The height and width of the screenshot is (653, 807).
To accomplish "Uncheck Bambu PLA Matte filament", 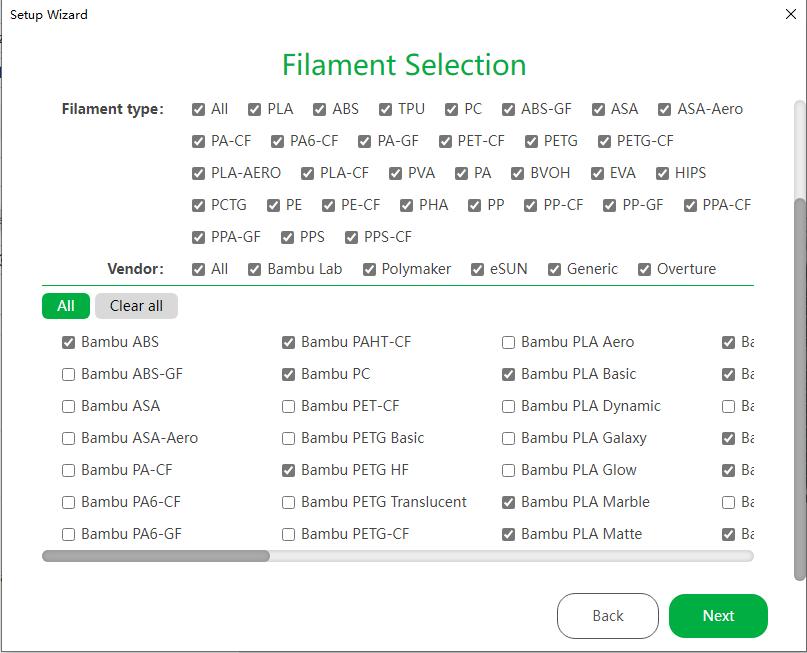I will (x=508, y=535).
